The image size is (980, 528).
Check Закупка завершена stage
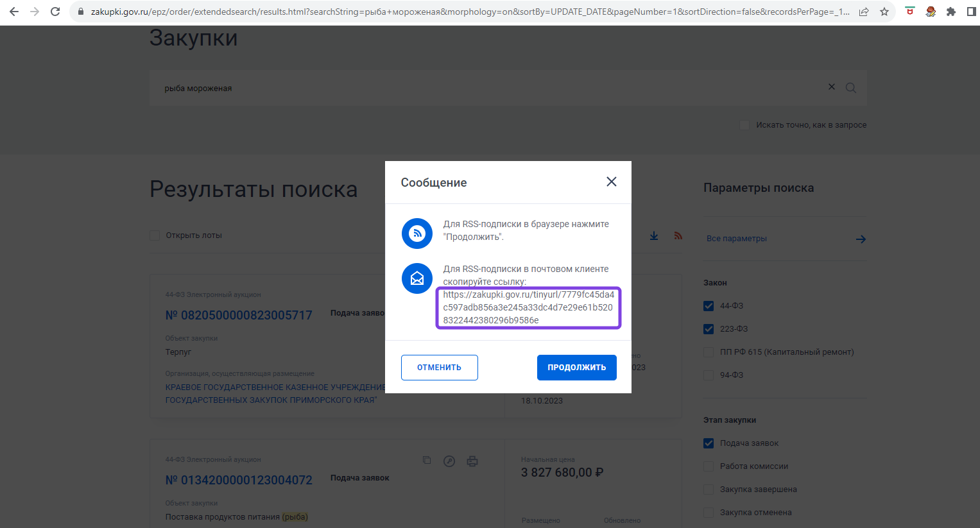coord(709,490)
